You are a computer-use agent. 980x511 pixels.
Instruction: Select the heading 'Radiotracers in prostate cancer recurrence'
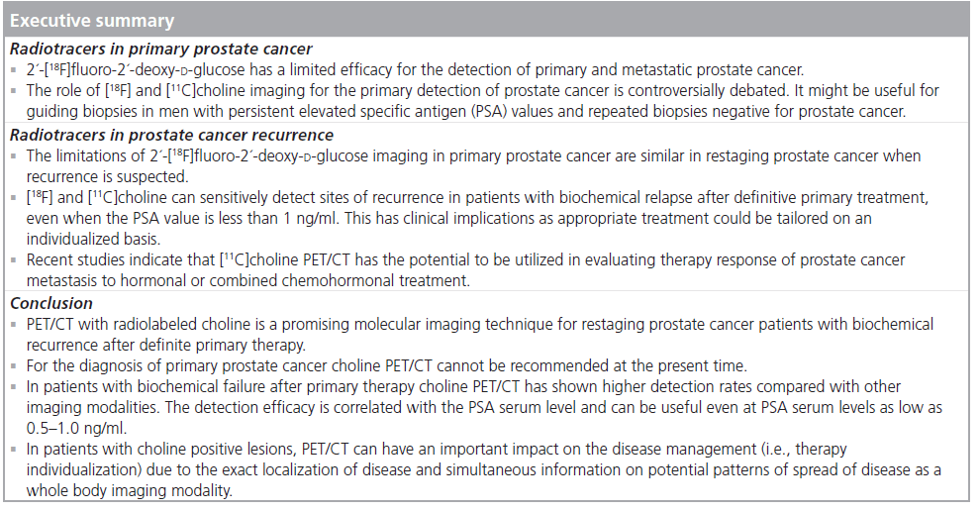172,135
